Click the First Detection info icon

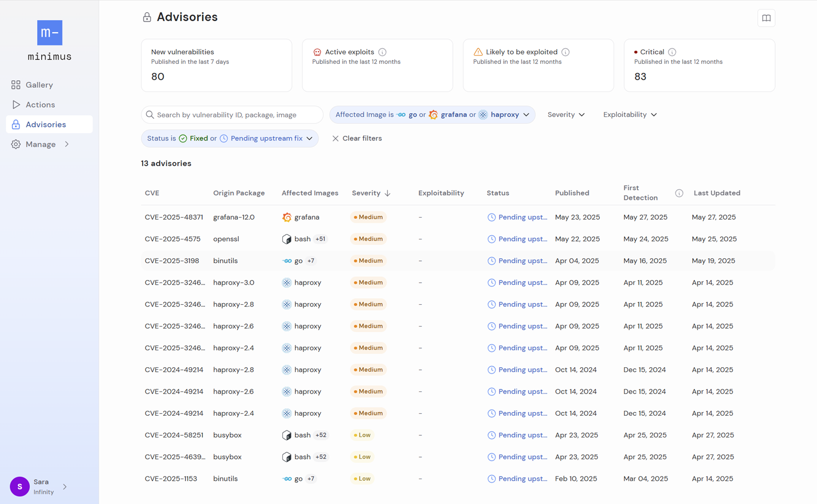[x=679, y=193]
